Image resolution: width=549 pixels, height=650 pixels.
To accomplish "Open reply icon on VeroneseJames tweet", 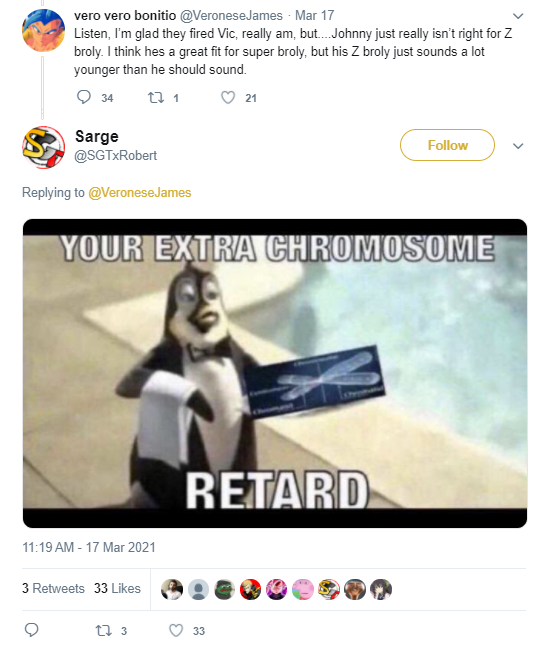I will pyautogui.click(x=84, y=97).
